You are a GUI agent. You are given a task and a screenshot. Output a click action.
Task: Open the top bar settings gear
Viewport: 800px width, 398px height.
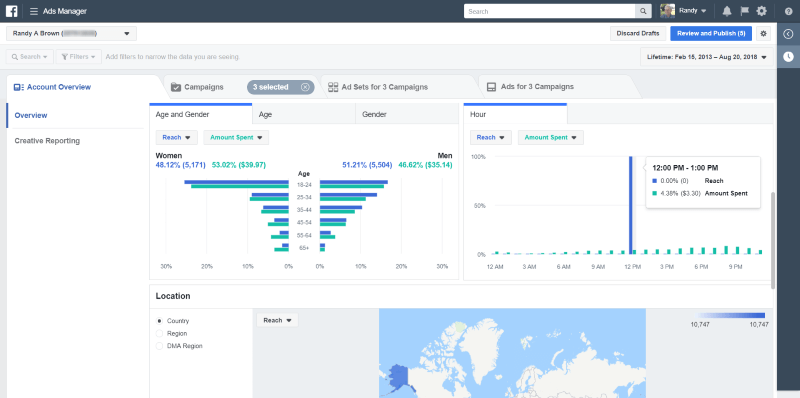click(761, 11)
